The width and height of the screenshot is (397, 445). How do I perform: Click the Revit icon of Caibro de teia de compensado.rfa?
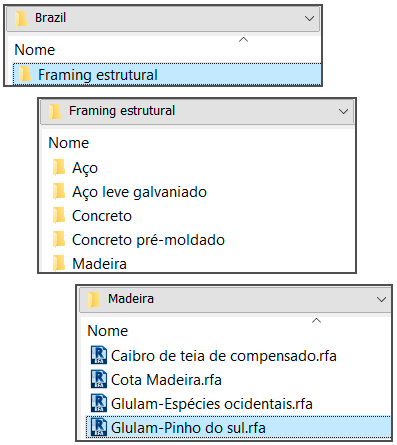click(x=99, y=356)
